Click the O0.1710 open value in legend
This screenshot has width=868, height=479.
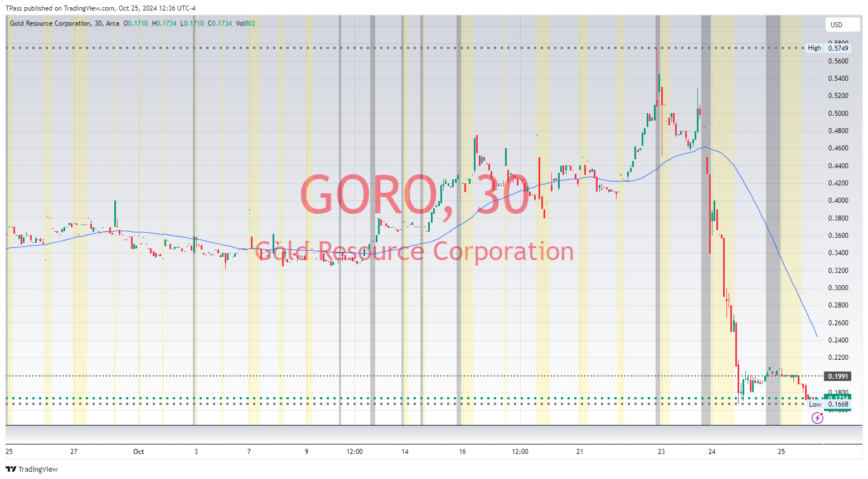[x=135, y=23]
